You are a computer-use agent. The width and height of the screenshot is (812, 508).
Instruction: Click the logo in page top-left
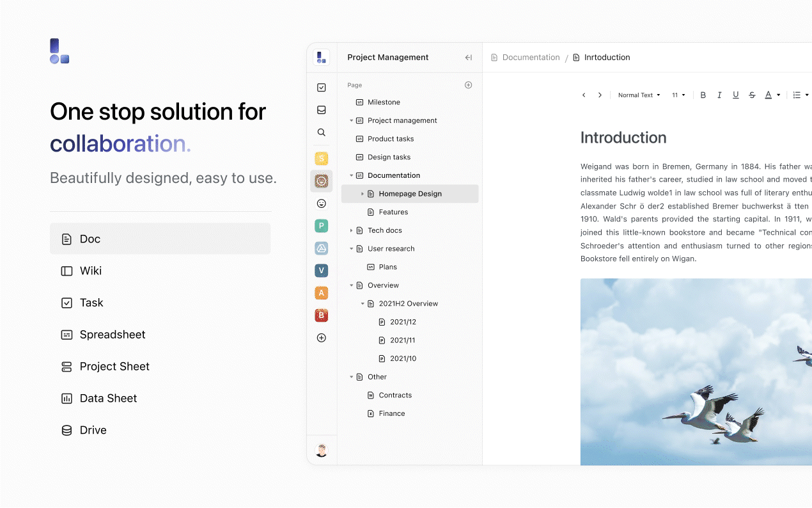point(59,51)
